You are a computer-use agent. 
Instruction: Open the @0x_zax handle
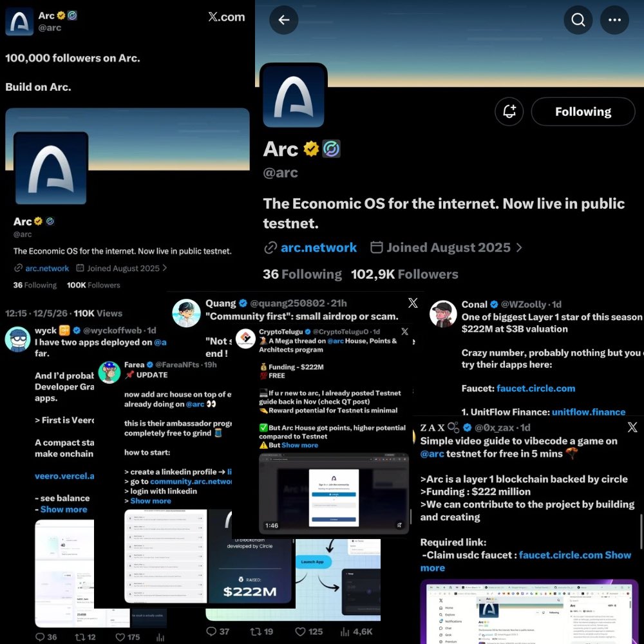494,428
